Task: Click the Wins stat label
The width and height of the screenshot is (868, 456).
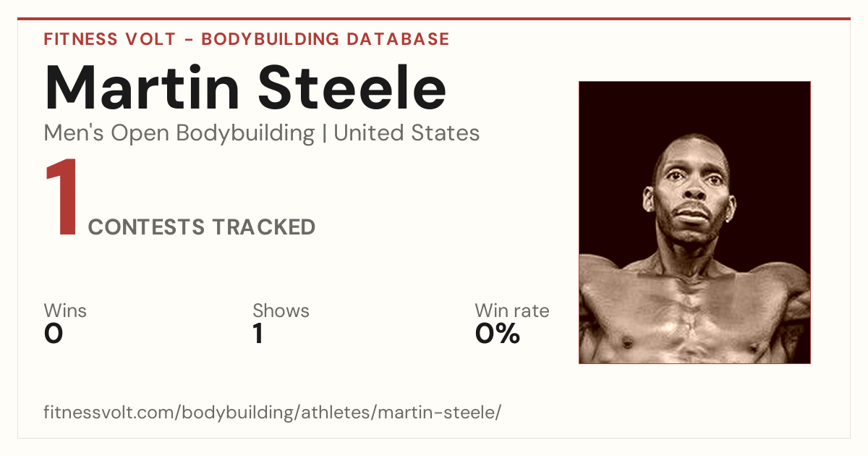Action: 65,311
